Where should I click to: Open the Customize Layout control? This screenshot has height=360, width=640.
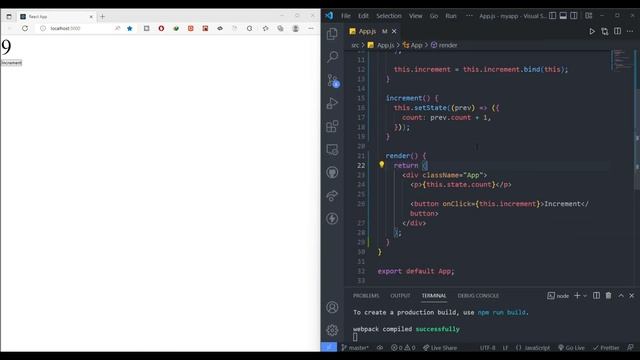(589, 16)
